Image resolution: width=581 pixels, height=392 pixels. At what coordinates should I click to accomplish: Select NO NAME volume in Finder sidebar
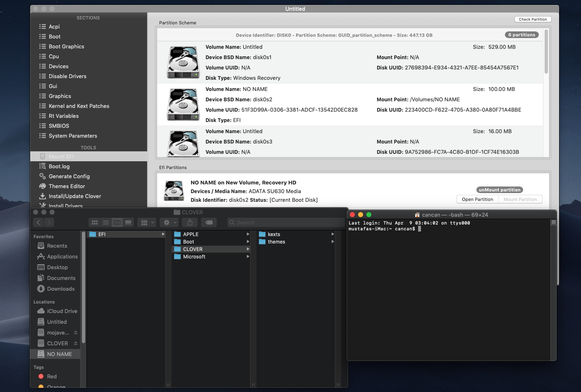click(56, 354)
